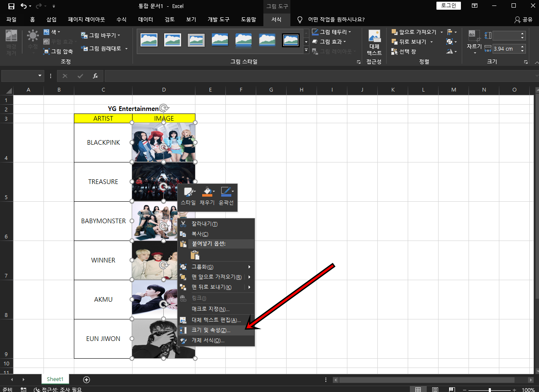This screenshot has height=392, width=539.
Task: Customize Quick Access Toolbar dropdown
Action: (x=54, y=6)
